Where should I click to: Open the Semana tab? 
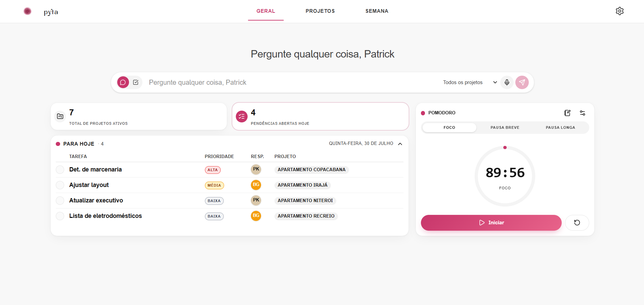point(377,11)
